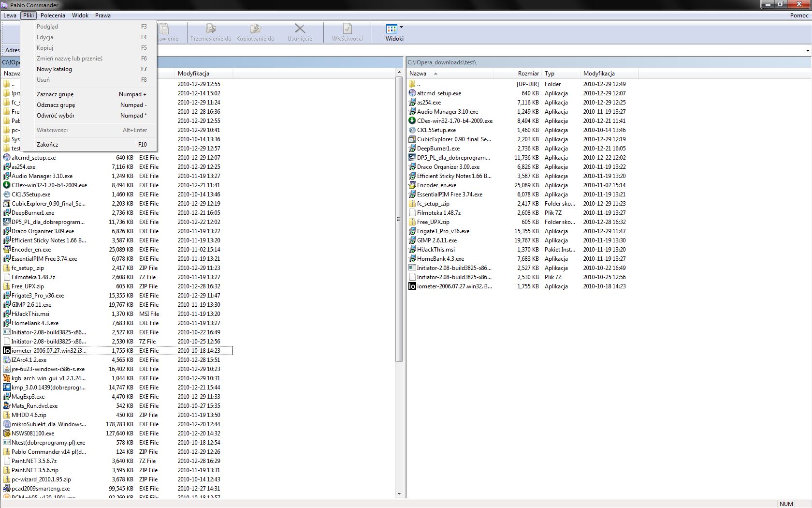The width and height of the screenshot is (812, 508).
Task: Select kmp_3.0.0.1439 icon in left panel
Action: coord(7,387)
